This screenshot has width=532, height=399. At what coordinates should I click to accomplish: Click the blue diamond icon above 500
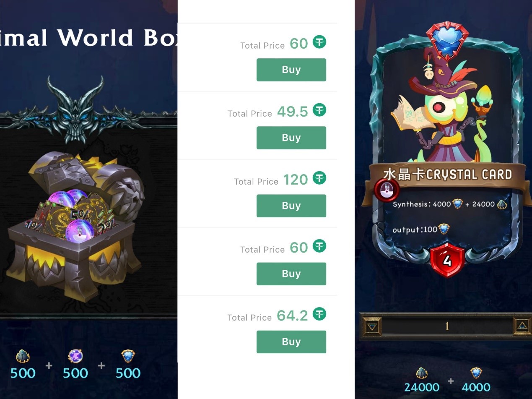coord(128,356)
